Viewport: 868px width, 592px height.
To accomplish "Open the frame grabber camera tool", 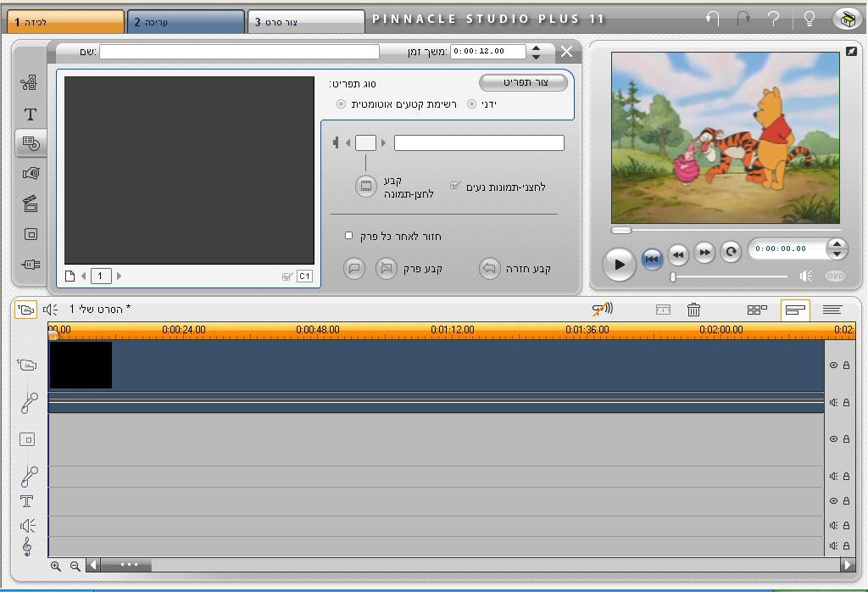I will (x=31, y=173).
